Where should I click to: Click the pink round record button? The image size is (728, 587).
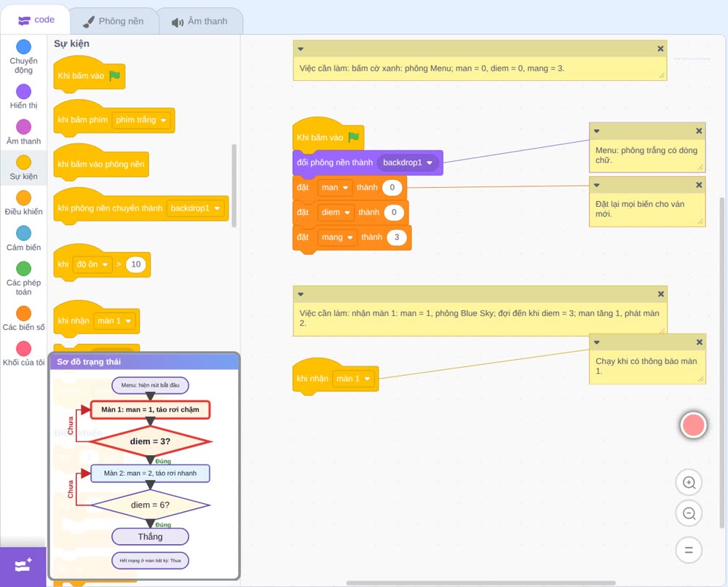coord(693,425)
